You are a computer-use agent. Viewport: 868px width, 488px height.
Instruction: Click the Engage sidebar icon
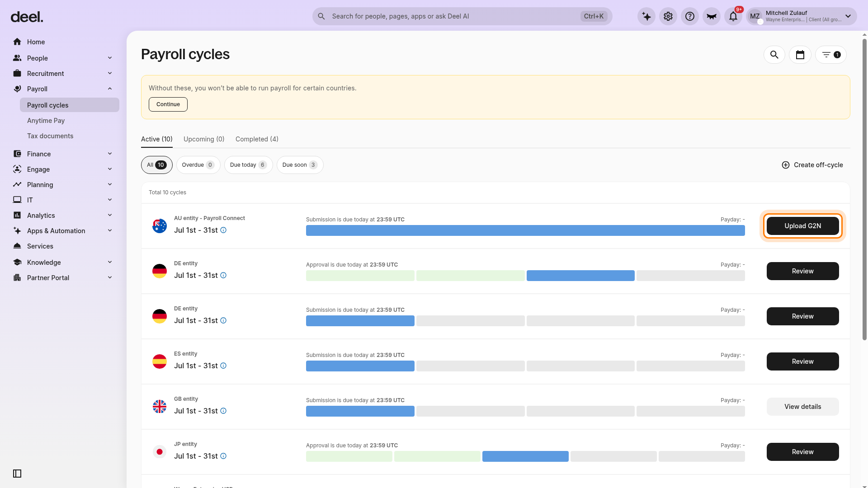click(x=17, y=169)
